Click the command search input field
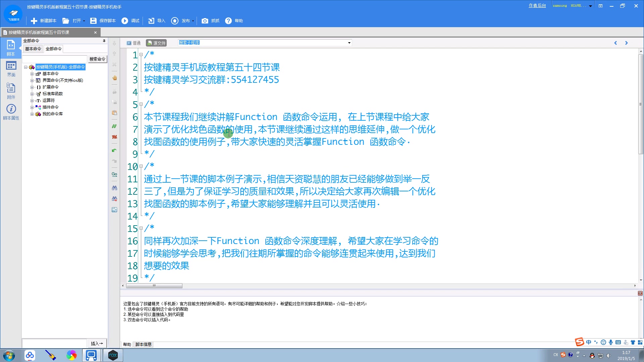644x362 pixels. (x=55, y=59)
